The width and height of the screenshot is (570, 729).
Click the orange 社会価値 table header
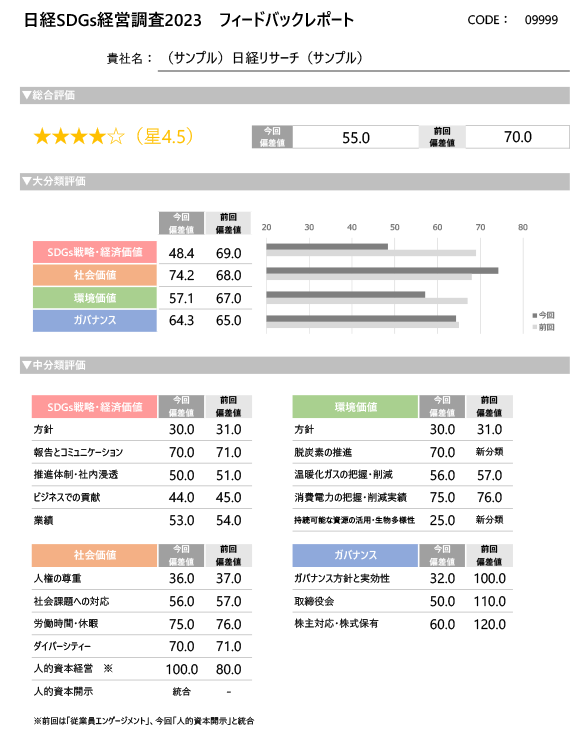[95, 555]
